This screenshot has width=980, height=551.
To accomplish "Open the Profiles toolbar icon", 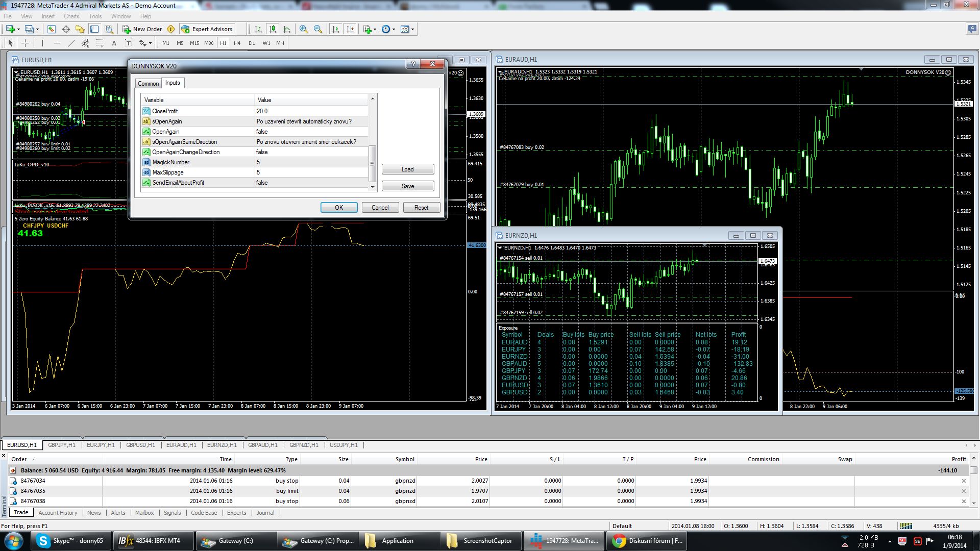I will pyautogui.click(x=30, y=29).
